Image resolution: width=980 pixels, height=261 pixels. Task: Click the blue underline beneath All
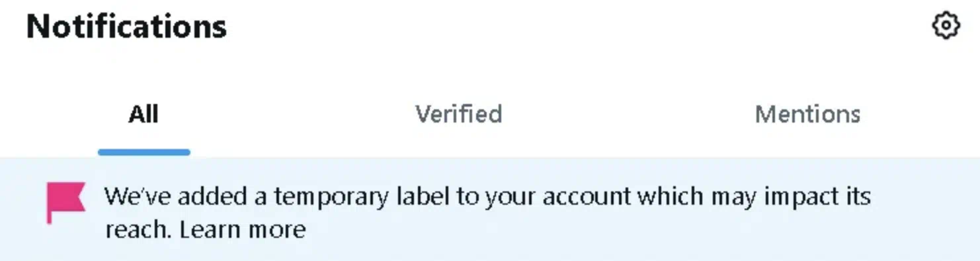144,152
